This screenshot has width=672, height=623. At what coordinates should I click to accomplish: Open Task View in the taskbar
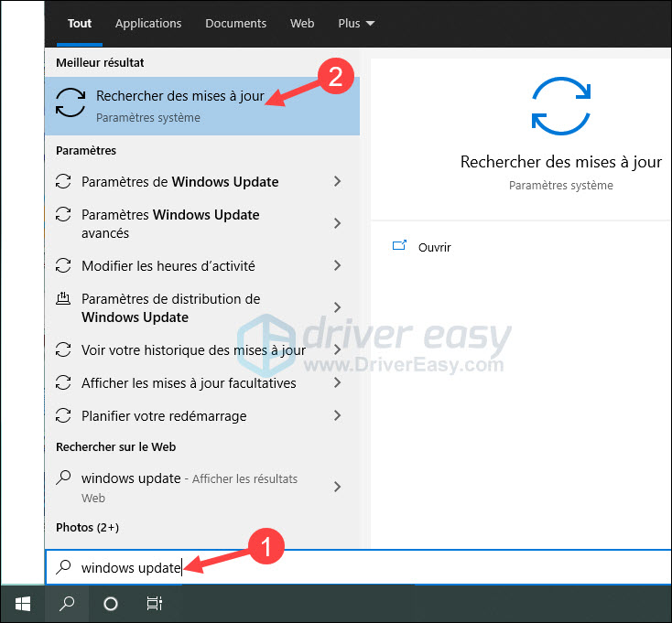click(155, 604)
